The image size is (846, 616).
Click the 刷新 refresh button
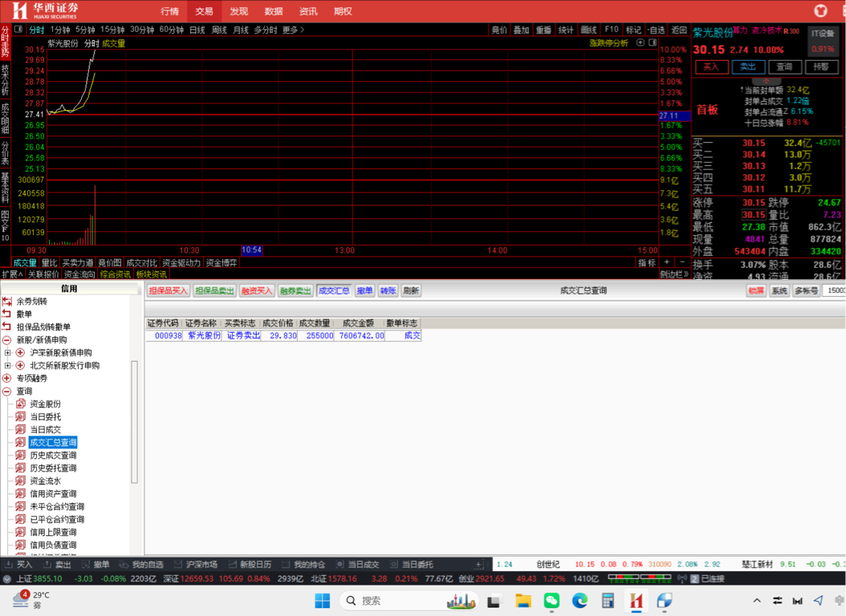coord(411,290)
